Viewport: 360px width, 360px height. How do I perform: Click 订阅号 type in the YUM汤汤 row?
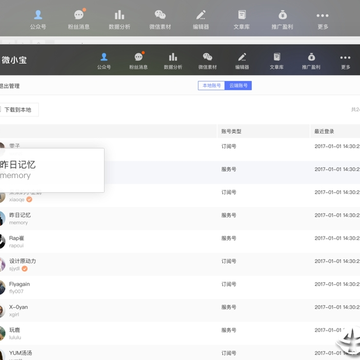point(229,353)
